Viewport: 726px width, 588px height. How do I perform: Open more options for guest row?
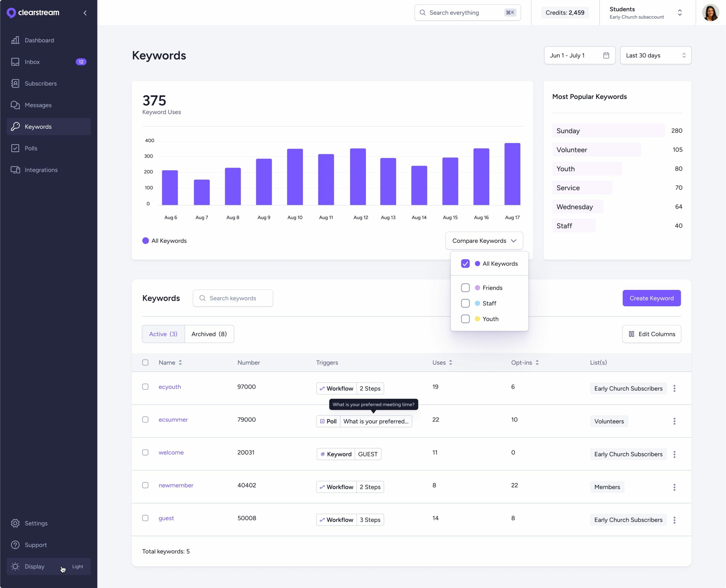(674, 520)
